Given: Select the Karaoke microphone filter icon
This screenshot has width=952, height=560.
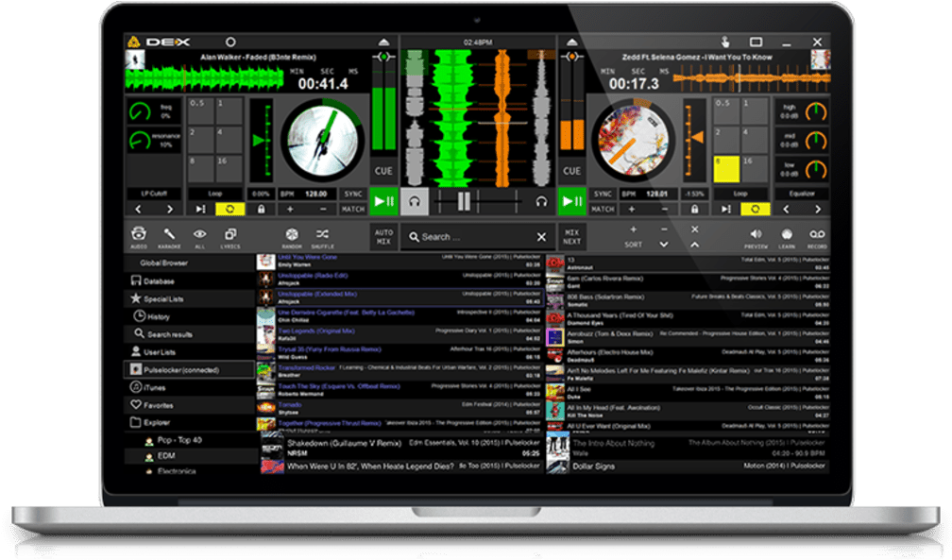Looking at the screenshot, I should coord(169,234).
